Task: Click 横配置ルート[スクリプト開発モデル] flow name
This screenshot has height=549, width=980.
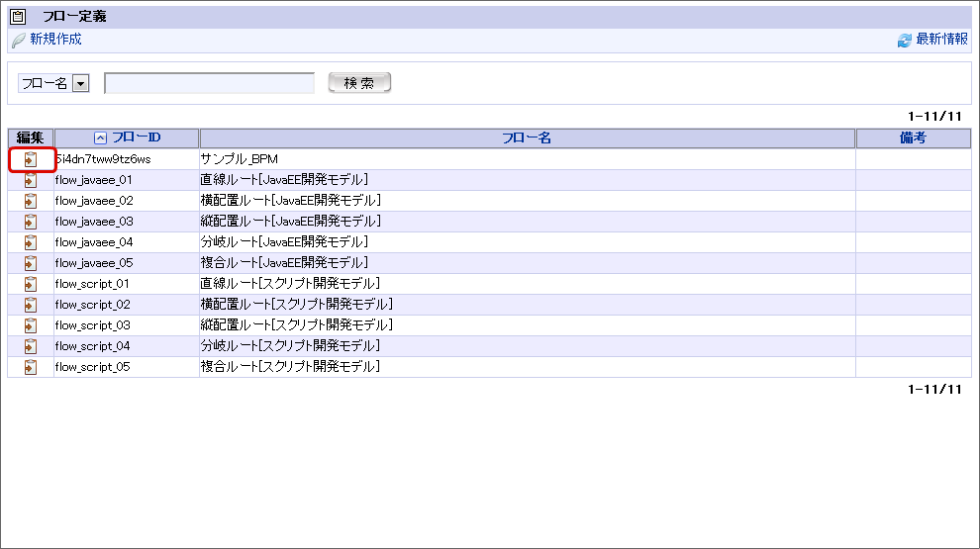Action: point(297,304)
